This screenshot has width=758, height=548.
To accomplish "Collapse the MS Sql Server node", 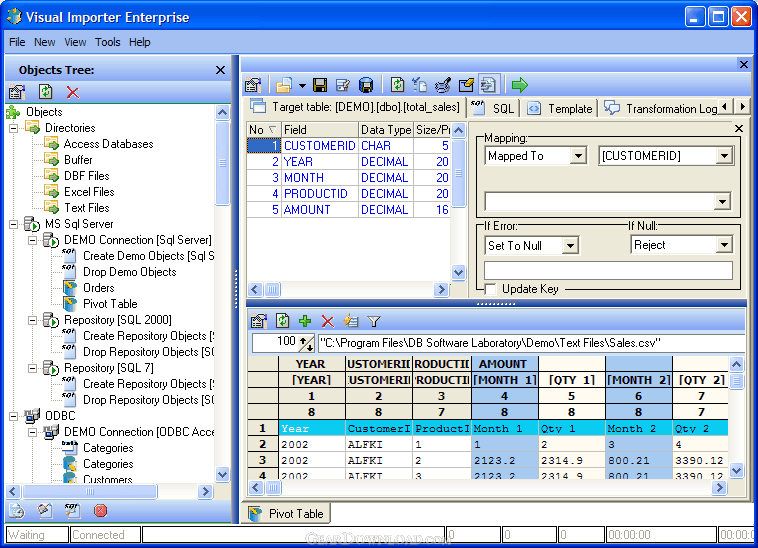I will [14, 224].
